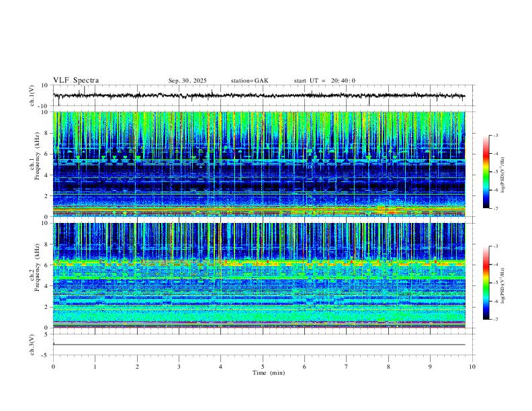This screenshot has width=532, height=411.
Task: Click time axis tick label "1"
Action: 95,367
